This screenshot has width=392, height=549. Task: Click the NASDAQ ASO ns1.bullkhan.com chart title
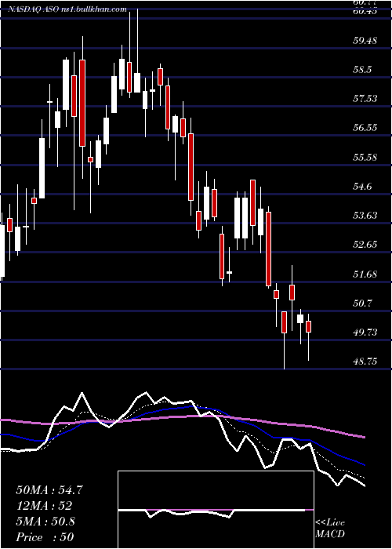coord(67,9)
